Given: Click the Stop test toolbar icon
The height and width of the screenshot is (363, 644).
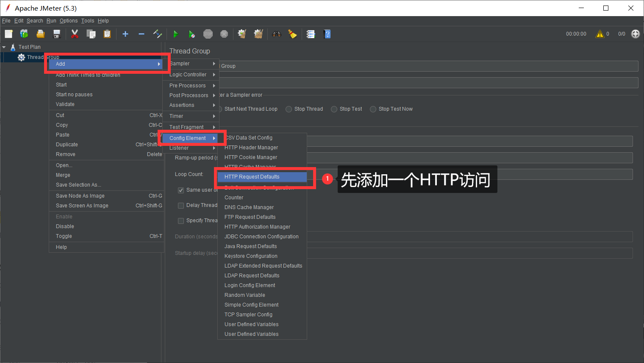Looking at the screenshot, I should pos(208,34).
